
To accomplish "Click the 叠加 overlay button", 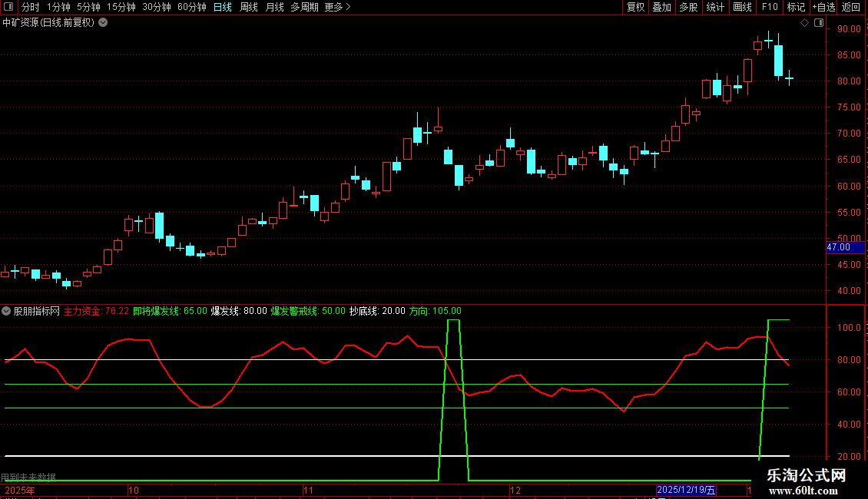I will click(x=661, y=7).
